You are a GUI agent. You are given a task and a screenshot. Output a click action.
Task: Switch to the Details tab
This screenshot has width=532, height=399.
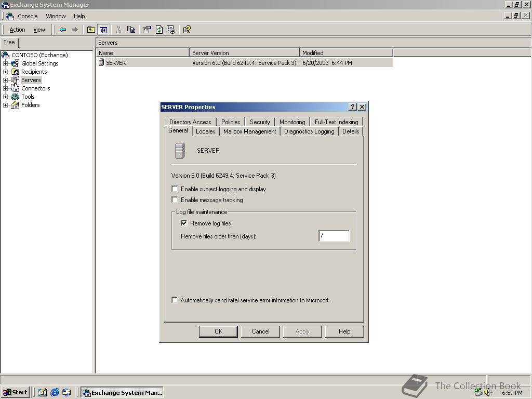click(351, 131)
